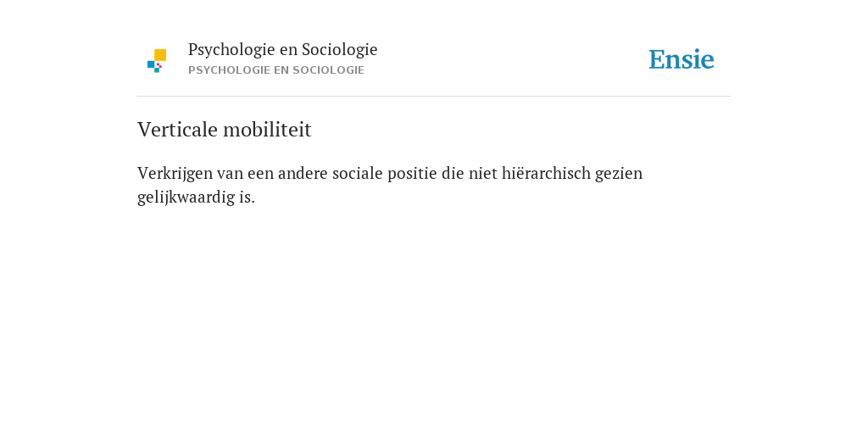Viewport: 868px width, 434px height.
Task: Click the grey uppercase PSYCHOLOGIE EN SOCIOLOGIE label
Action: point(276,70)
